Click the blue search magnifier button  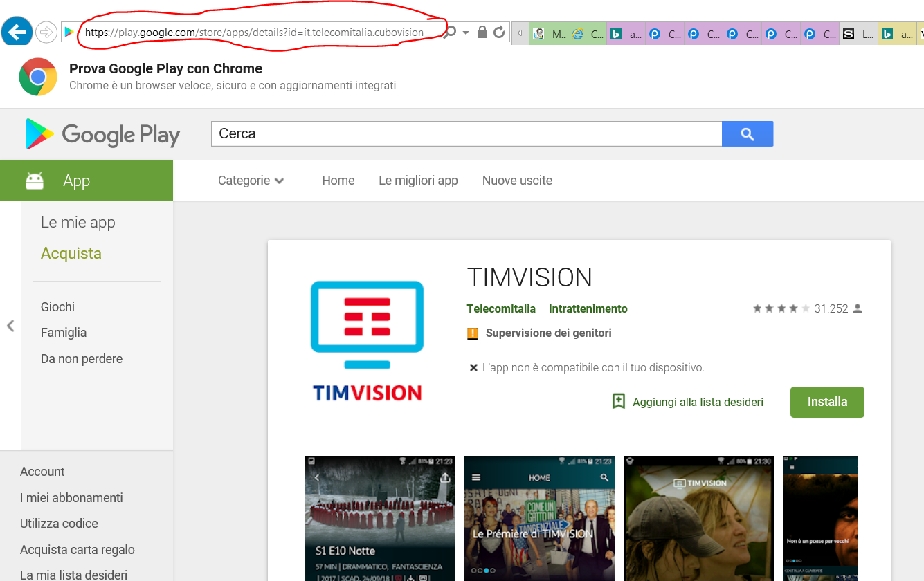pyautogui.click(x=747, y=134)
